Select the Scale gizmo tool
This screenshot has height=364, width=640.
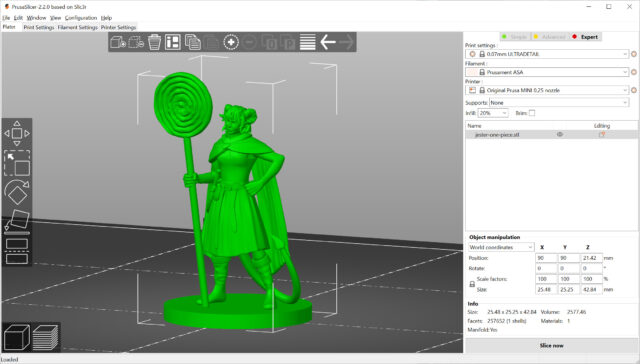click(17, 163)
